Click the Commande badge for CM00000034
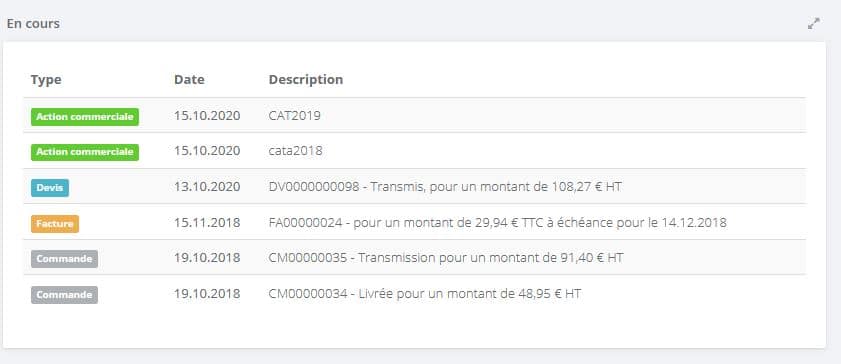 [x=64, y=295]
